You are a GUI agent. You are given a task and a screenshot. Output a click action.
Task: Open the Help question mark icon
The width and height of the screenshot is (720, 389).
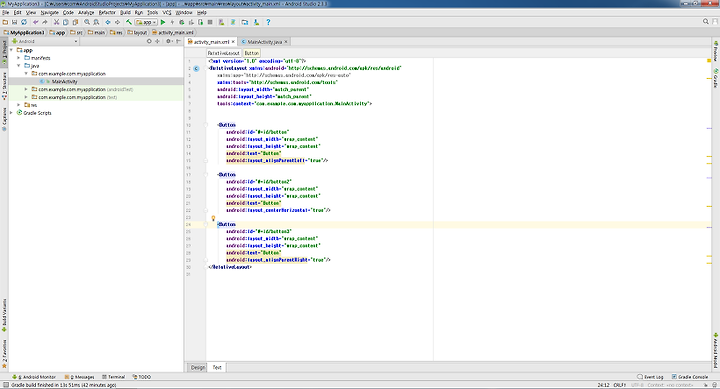268,22
